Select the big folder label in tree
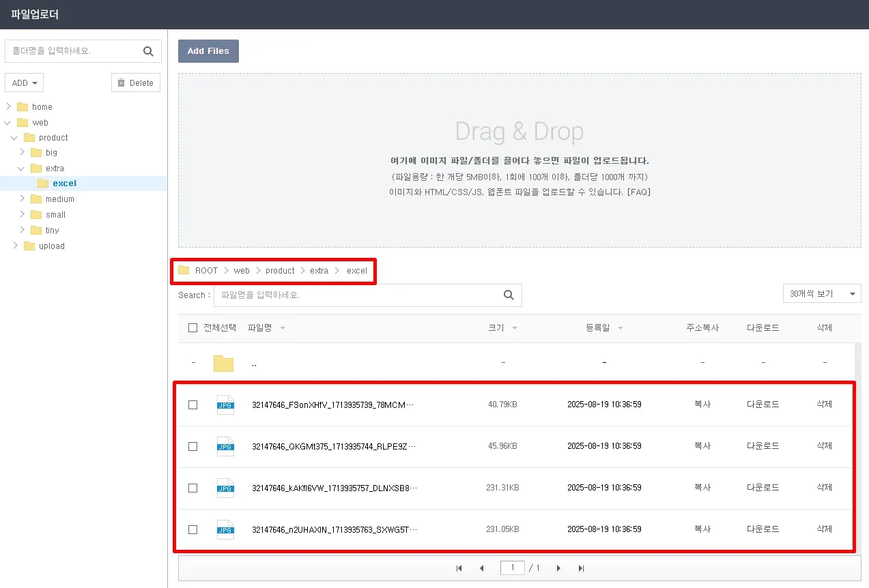 click(x=52, y=153)
